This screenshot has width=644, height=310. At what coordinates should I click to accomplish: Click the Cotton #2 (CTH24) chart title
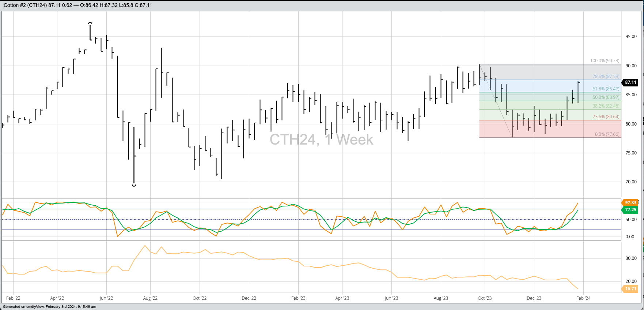(x=25, y=5)
